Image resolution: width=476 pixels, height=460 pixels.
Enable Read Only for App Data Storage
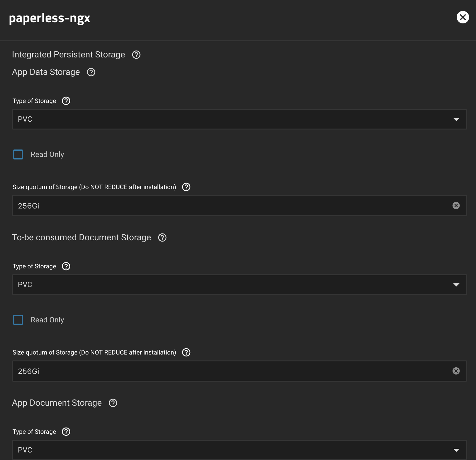[18, 154]
